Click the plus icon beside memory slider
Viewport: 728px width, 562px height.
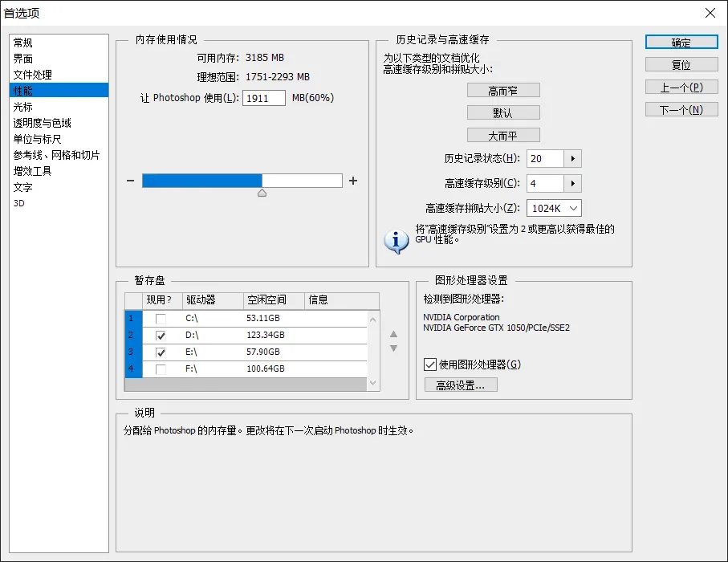(353, 181)
